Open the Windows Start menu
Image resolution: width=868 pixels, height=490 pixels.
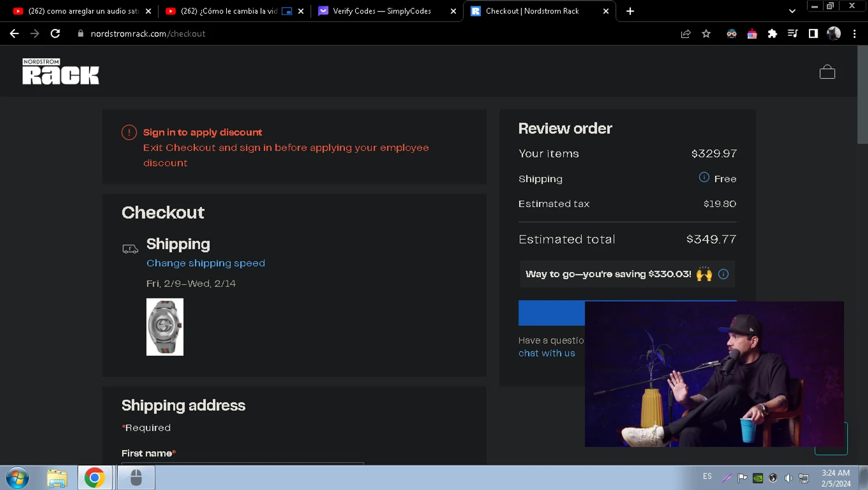click(17, 478)
